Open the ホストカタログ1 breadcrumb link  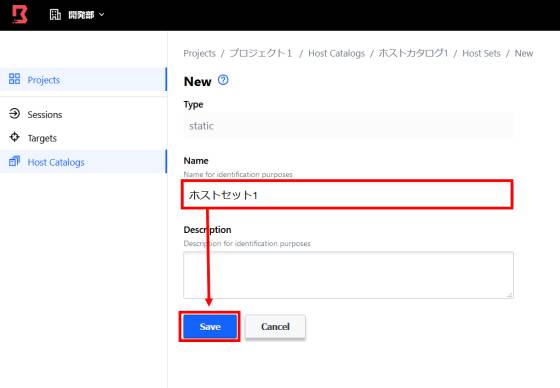tap(413, 53)
